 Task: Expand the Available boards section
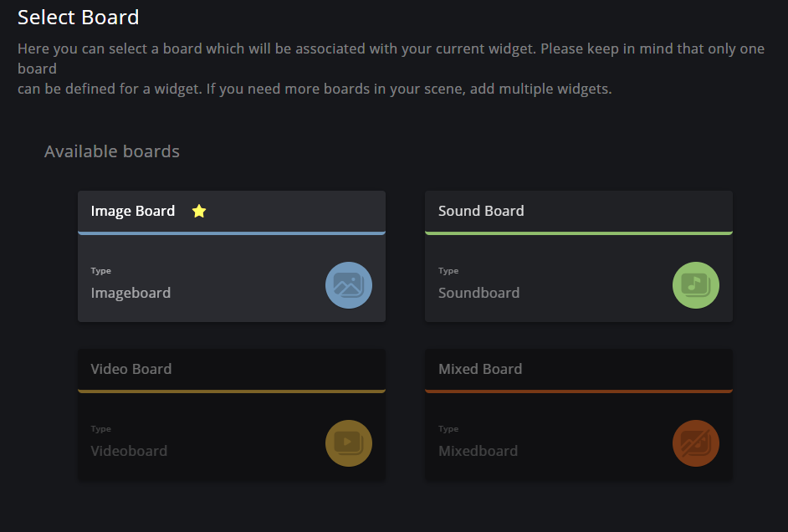[112, 151]
